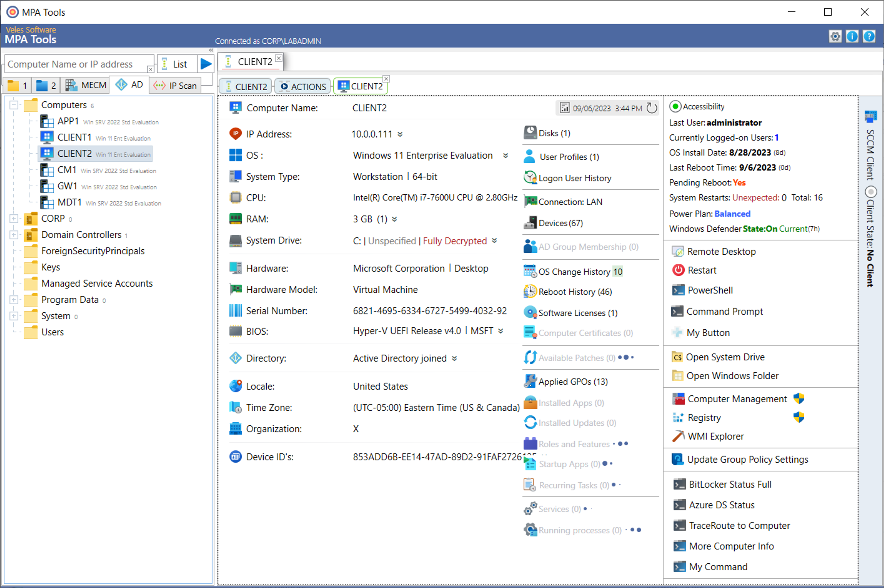Open help question mark icon
Image resolution: width=884 pixels, height=588 pixels.
click(x=869, y=36)
